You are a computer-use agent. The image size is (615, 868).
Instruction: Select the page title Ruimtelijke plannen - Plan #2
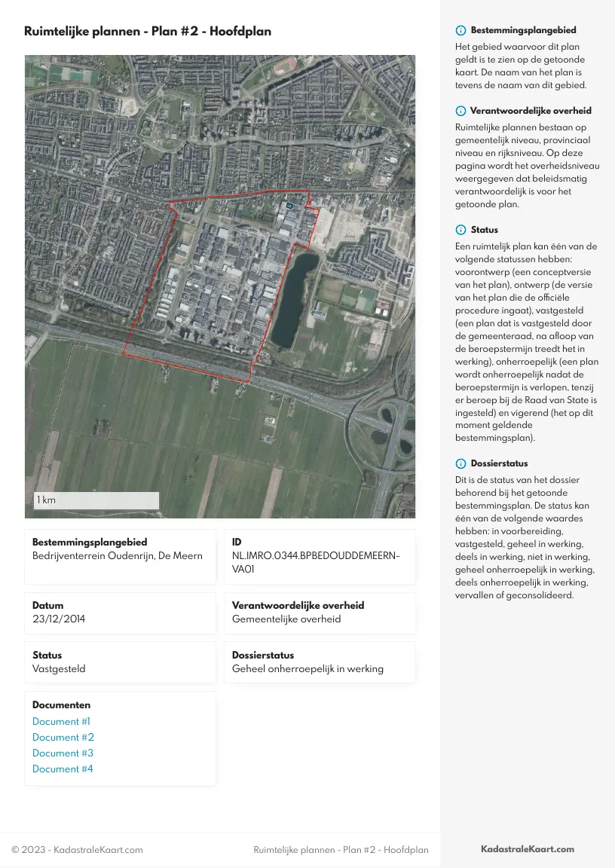148,31
